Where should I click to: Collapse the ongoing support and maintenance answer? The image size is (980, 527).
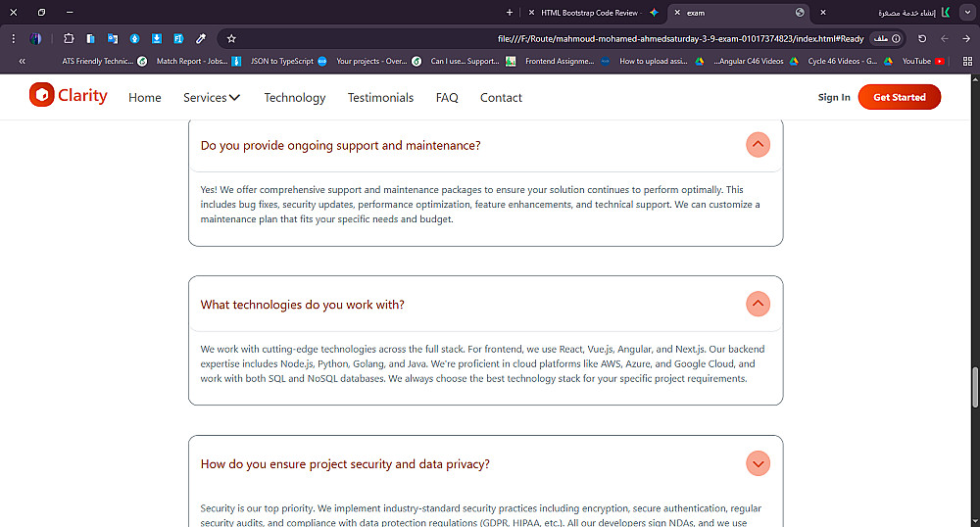point(758,145)
